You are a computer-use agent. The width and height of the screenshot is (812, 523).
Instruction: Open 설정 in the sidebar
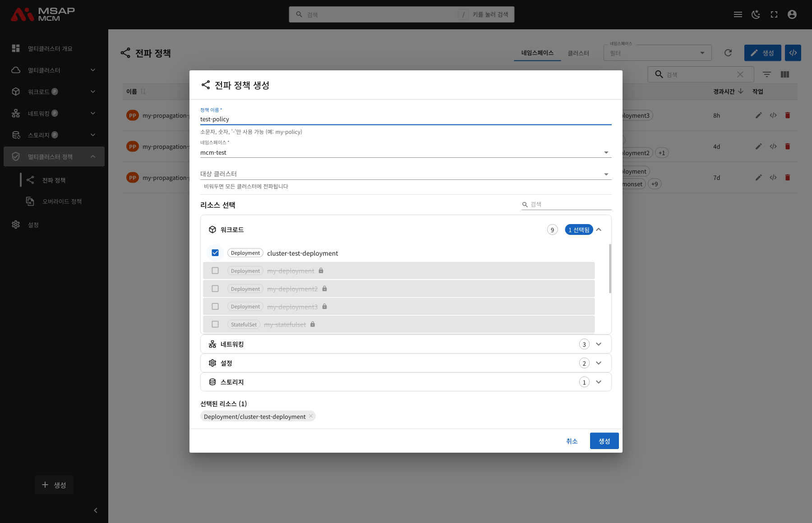click(x=54, y=225)
